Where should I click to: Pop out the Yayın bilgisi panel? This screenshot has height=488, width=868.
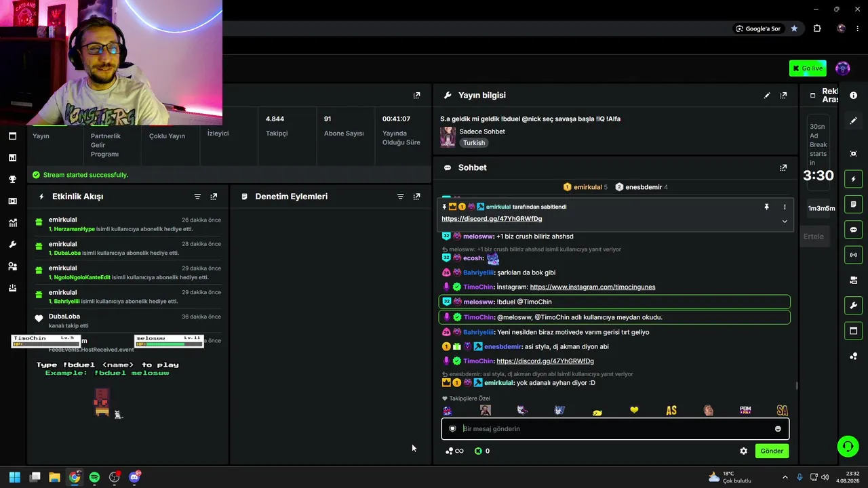coord(783,96)
